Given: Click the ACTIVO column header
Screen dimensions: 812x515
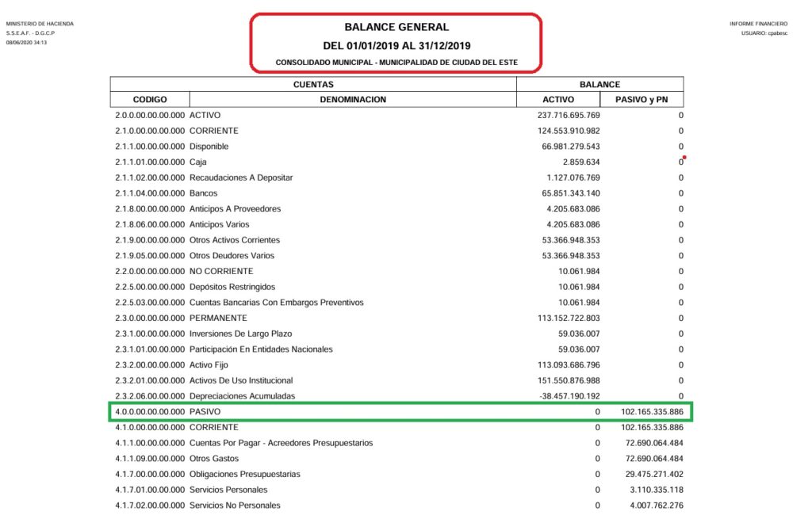Looking at the screenshot, I should [x=558, y=99].
